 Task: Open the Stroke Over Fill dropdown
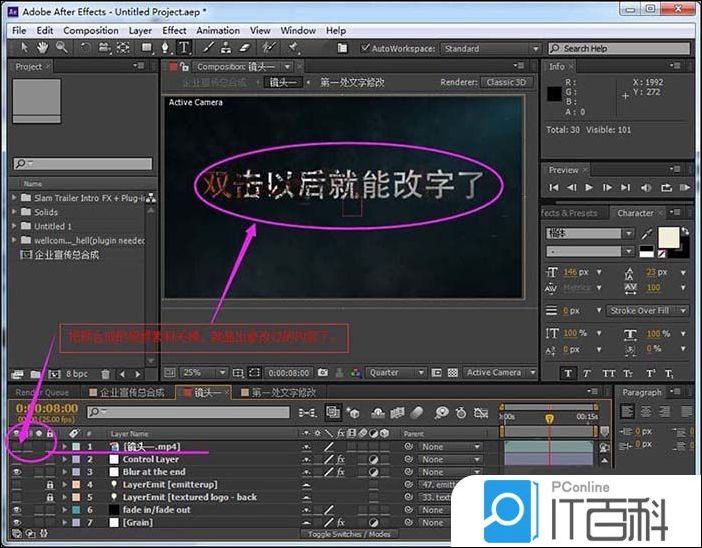click(648, 311)
